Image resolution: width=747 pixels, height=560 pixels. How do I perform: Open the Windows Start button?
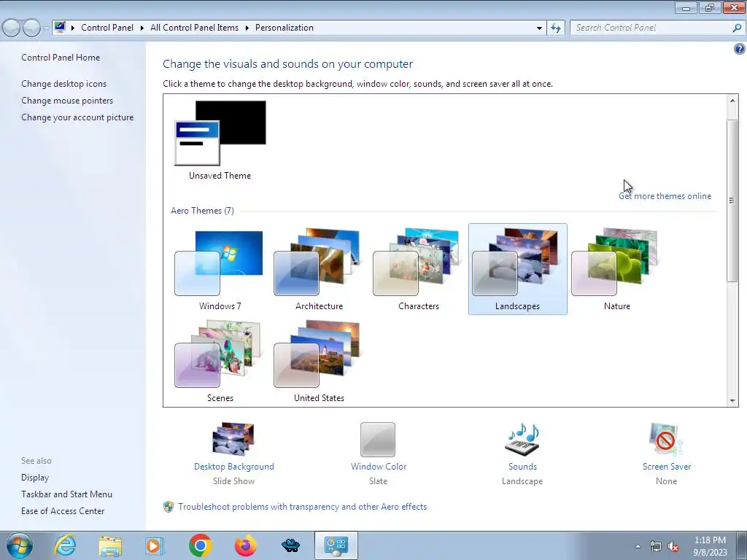tap(20, 545)
